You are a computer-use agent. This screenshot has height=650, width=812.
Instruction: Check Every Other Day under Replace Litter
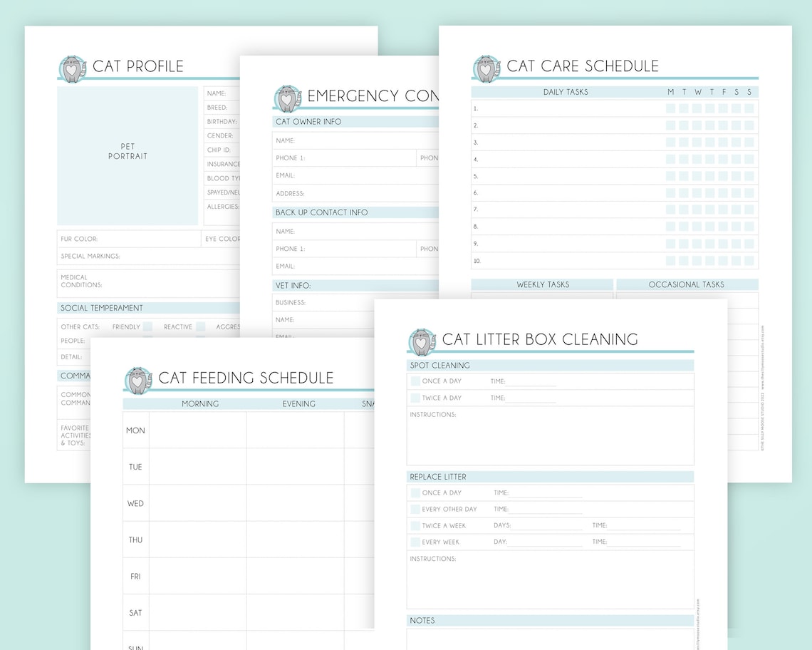[x=416, y=509]
